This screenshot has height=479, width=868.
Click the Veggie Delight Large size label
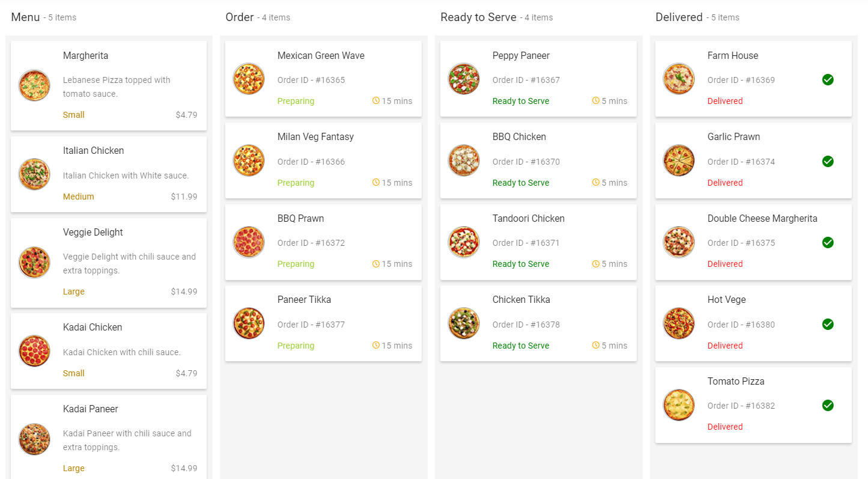[74, 291]
